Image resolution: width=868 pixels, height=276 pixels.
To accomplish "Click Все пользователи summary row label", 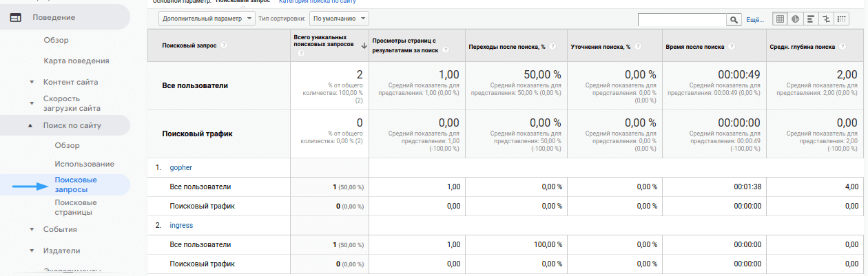I will click(195, 86).
